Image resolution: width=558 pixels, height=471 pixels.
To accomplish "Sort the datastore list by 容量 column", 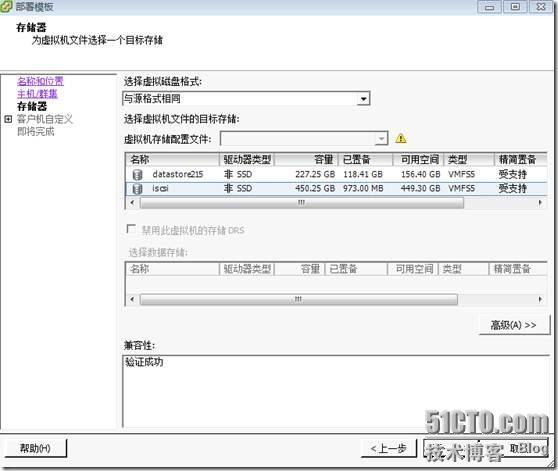I will (x=306, y=159).
